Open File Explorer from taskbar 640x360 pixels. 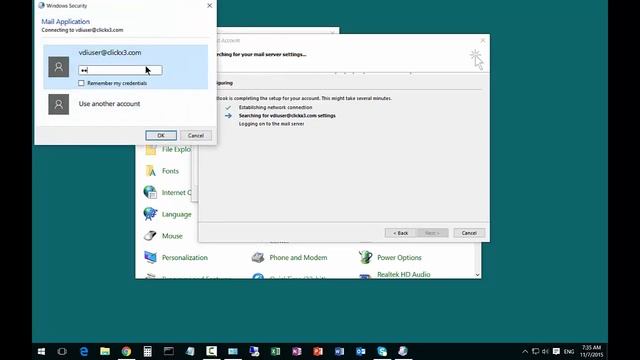105,351
